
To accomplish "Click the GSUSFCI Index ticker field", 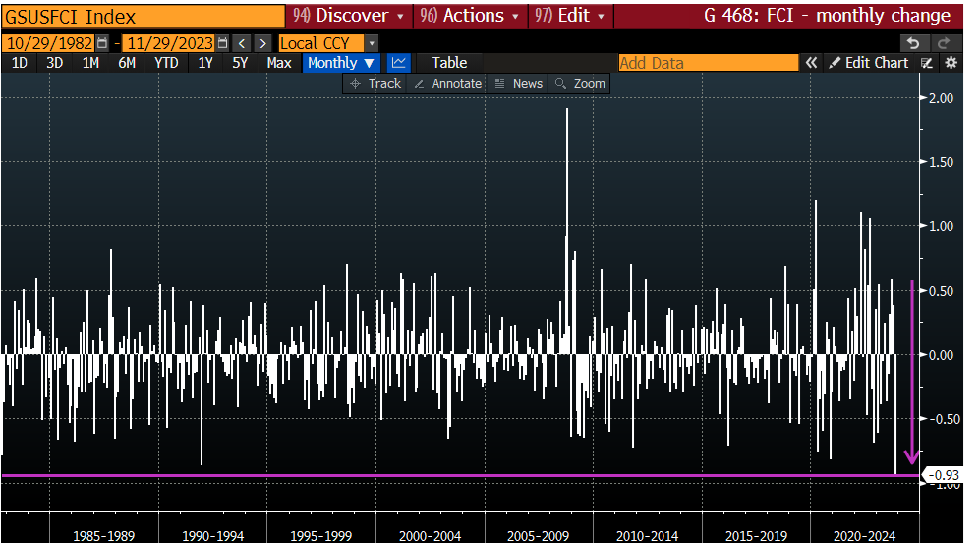I will [x=144, y=17].
